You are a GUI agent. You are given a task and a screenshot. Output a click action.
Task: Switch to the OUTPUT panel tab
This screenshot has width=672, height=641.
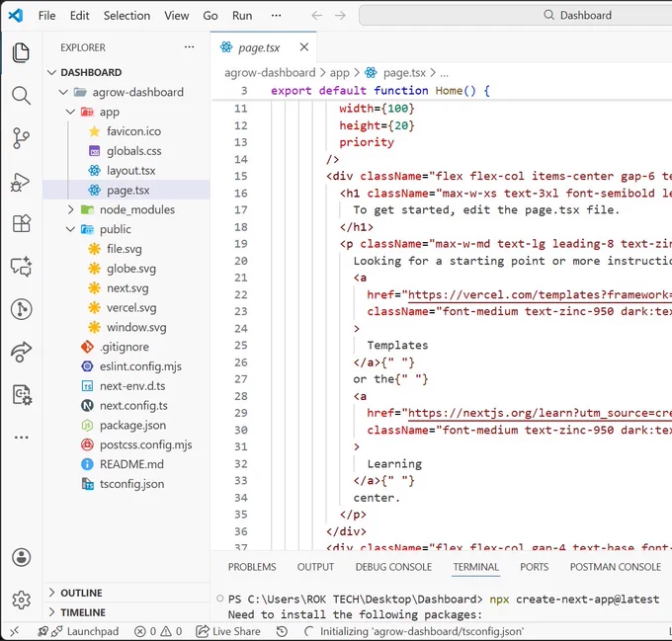315,567
